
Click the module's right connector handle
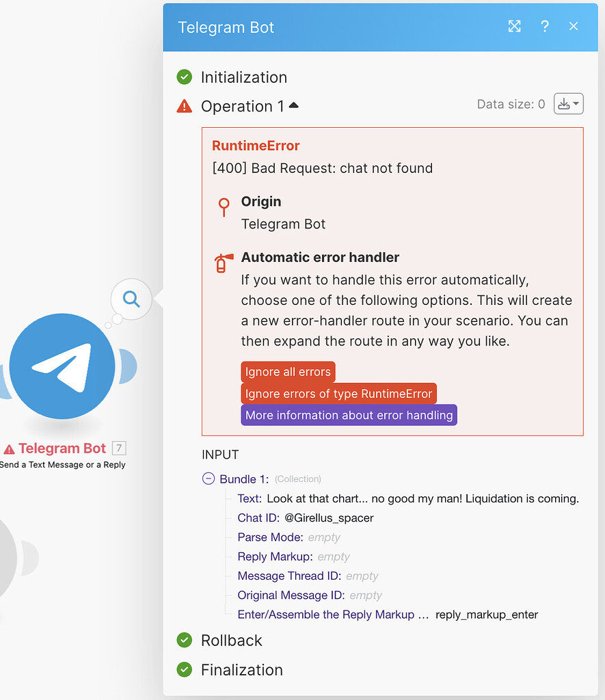(128, 366)
